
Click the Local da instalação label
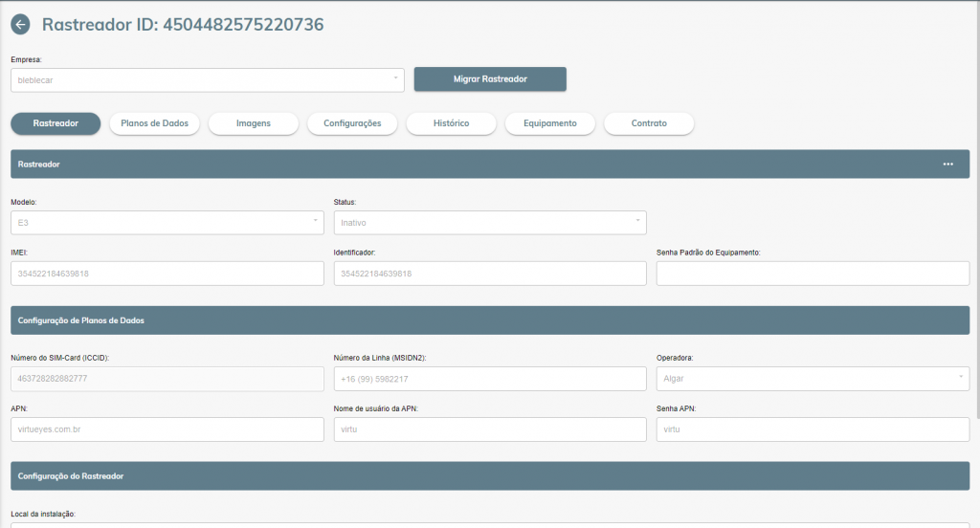point(43,514)
